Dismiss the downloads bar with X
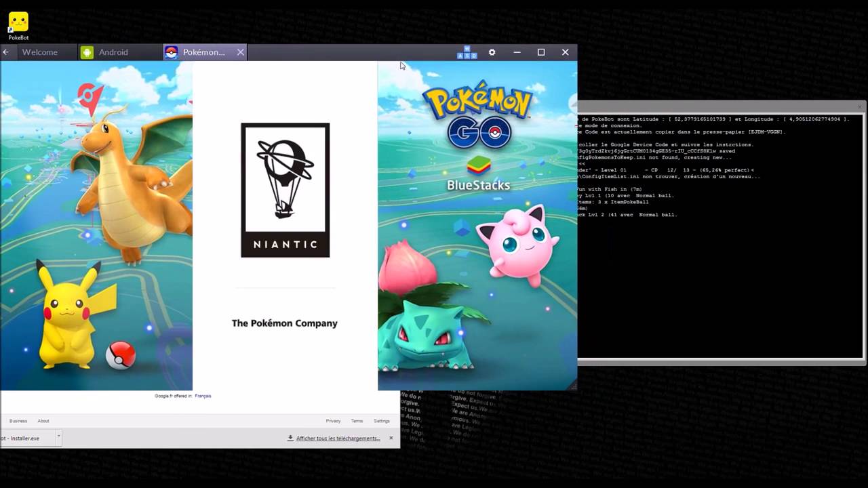868x488 pixels. (x=391, y=438)
